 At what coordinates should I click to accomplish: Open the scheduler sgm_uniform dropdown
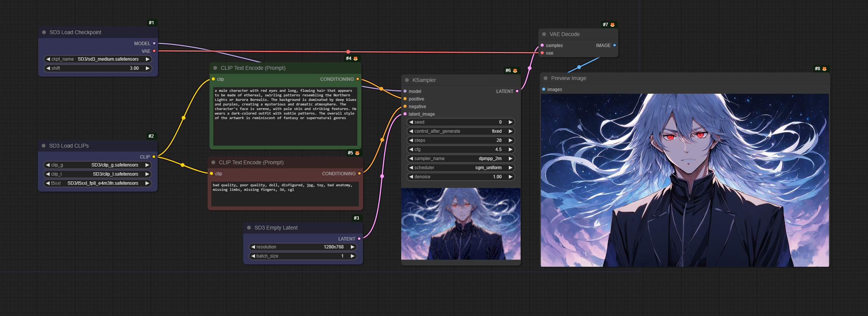pyautogui.click(x=461, y=168)
